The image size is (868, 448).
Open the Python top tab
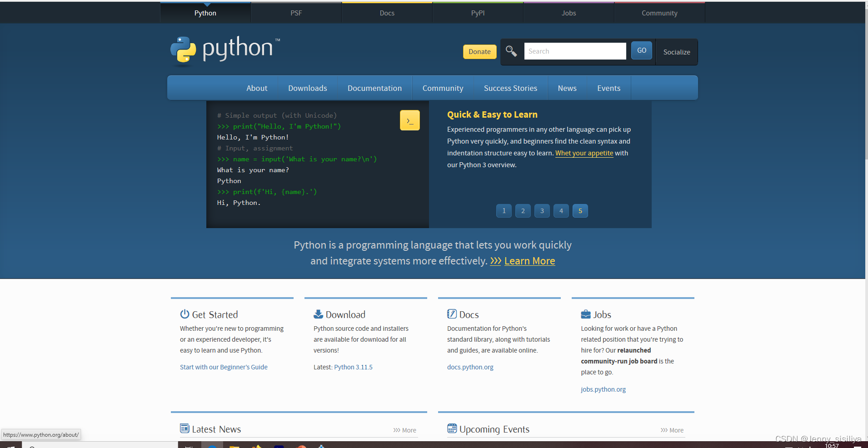tap(205, 13)
